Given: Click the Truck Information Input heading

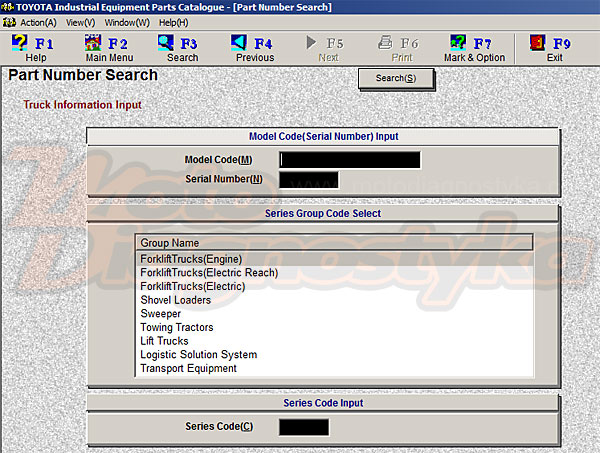Looking at the screenshot, I should point(83,105).
